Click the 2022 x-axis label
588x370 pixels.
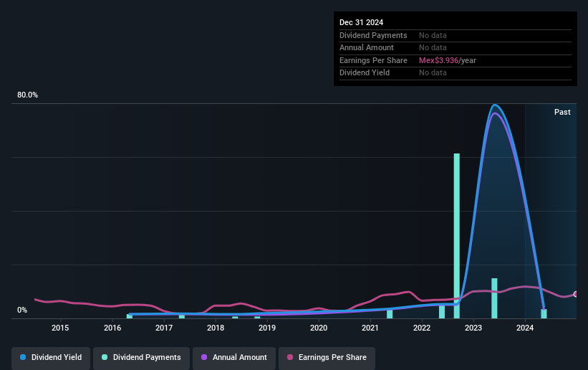tap(422, 328)
